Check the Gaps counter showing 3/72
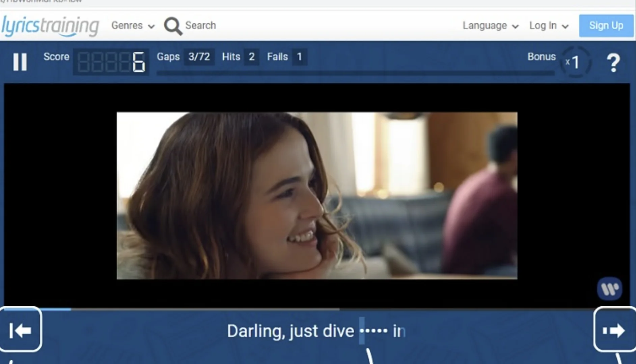Screen dimensions: 636x364 [x=198, y=57]
